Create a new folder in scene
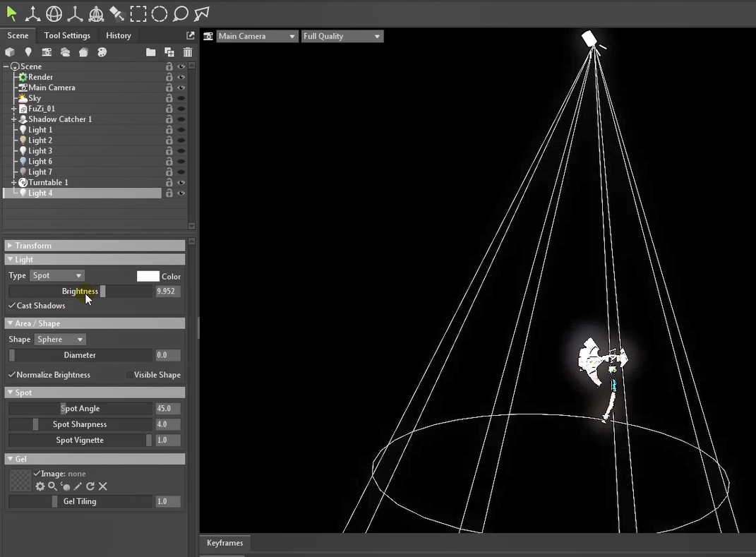 [150, 52]
